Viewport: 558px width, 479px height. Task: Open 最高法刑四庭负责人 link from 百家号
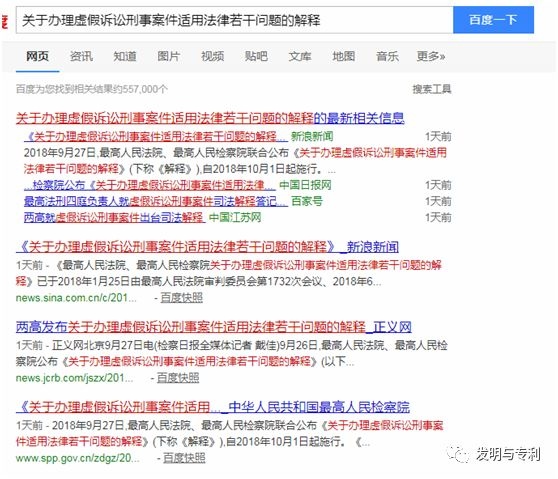pyautogui.click(x=156, y=201)
